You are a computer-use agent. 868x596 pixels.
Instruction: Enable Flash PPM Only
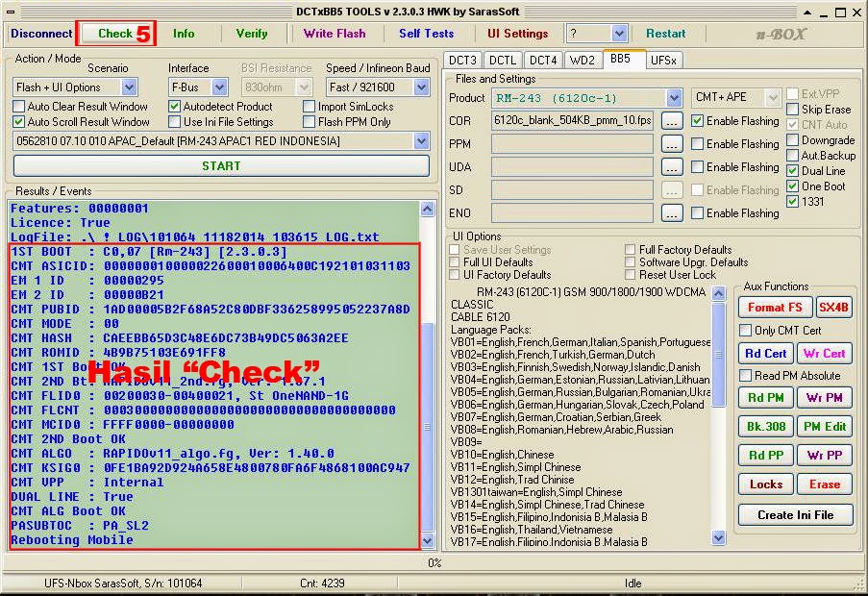(310, 122)
